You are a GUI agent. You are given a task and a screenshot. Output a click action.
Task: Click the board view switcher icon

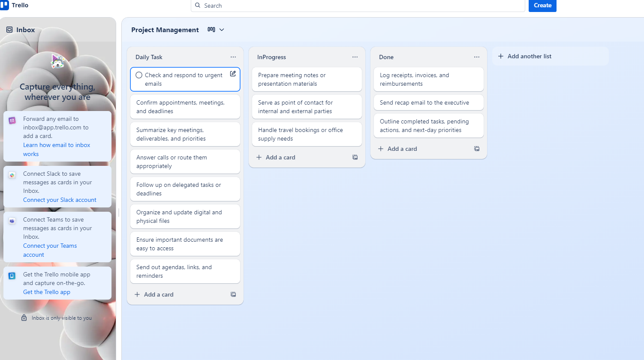point(211,30)
